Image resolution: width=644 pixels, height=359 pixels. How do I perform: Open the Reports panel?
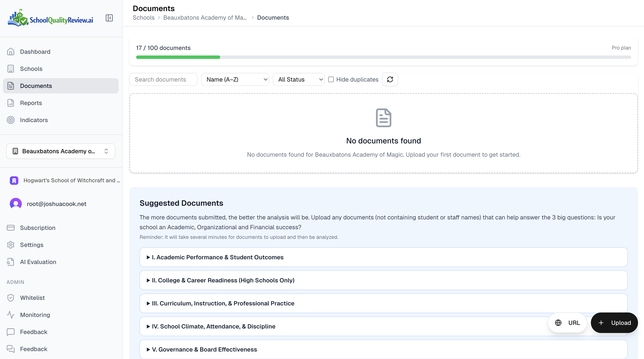(x=31, y=103)
